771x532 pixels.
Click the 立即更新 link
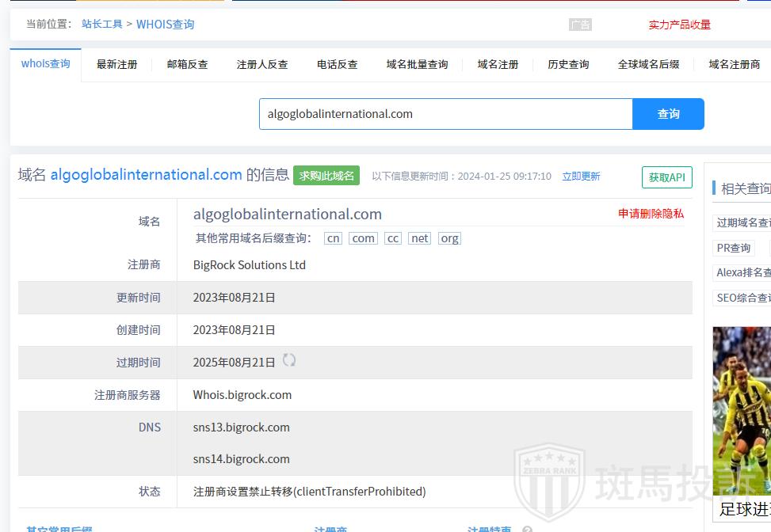581,177
